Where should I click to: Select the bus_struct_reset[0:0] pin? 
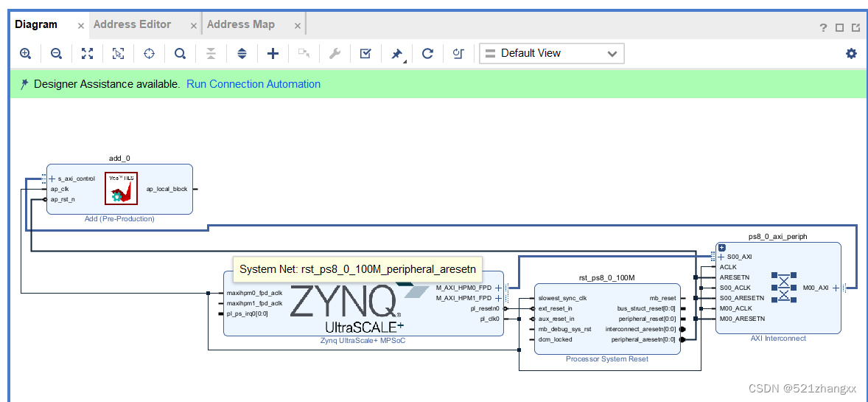[646, 308]
